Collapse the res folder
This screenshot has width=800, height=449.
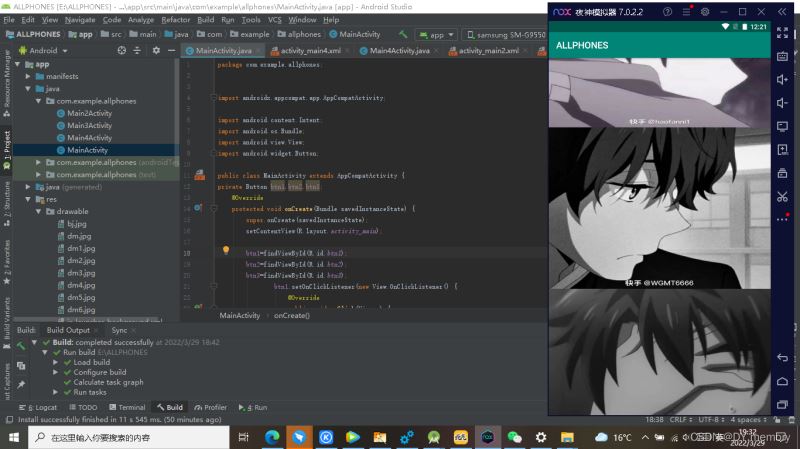[28, 199]
